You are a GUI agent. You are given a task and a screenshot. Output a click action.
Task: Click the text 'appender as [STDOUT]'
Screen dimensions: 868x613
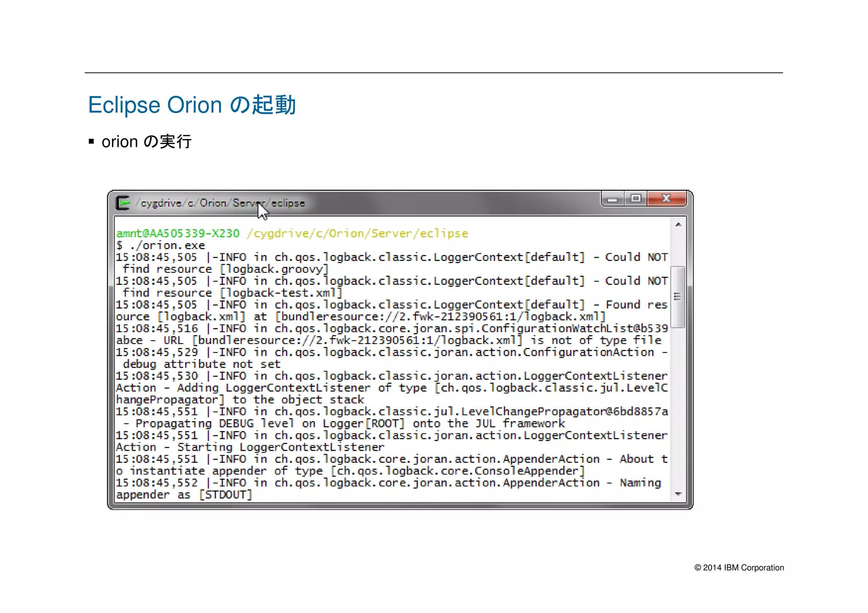point(184,495)
